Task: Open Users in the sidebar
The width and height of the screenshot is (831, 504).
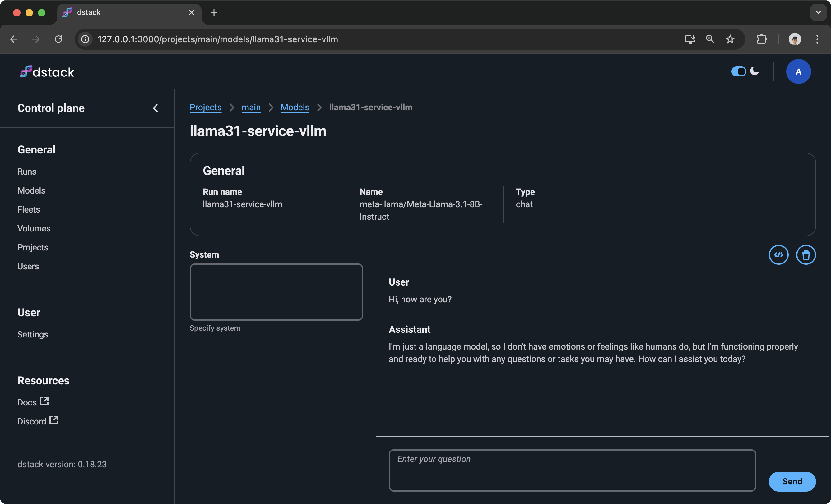Action: [x=28, y=266]
